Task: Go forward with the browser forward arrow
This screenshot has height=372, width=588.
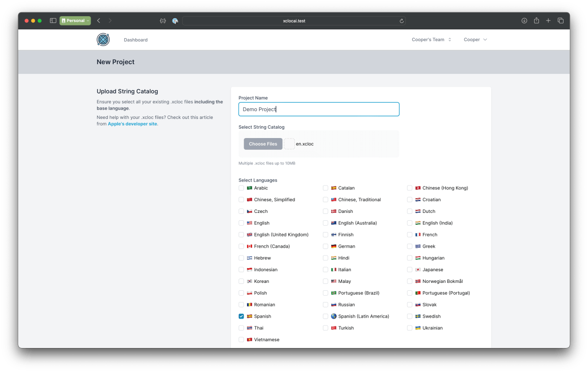Action: [110, 21]
